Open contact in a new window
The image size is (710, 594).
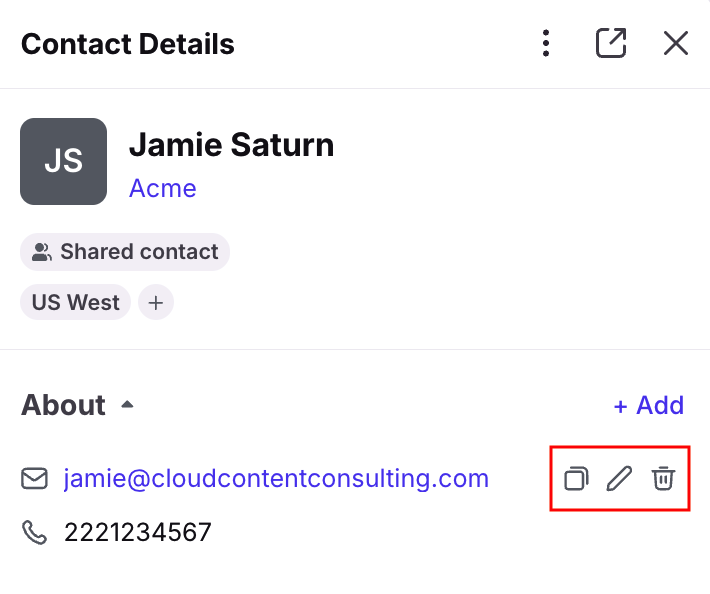pos(611,43)
